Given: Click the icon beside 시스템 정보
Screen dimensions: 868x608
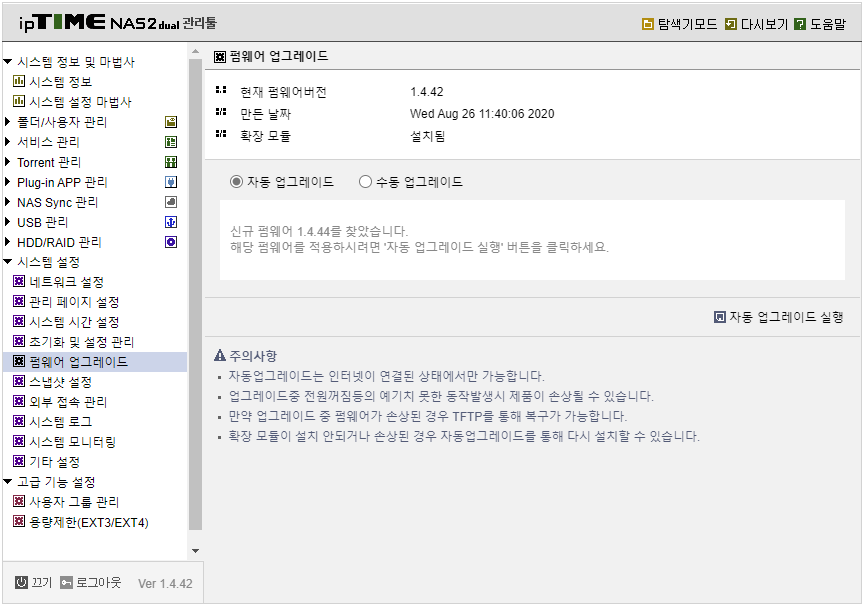Looking at the screenshot, I should coord(19,81).
